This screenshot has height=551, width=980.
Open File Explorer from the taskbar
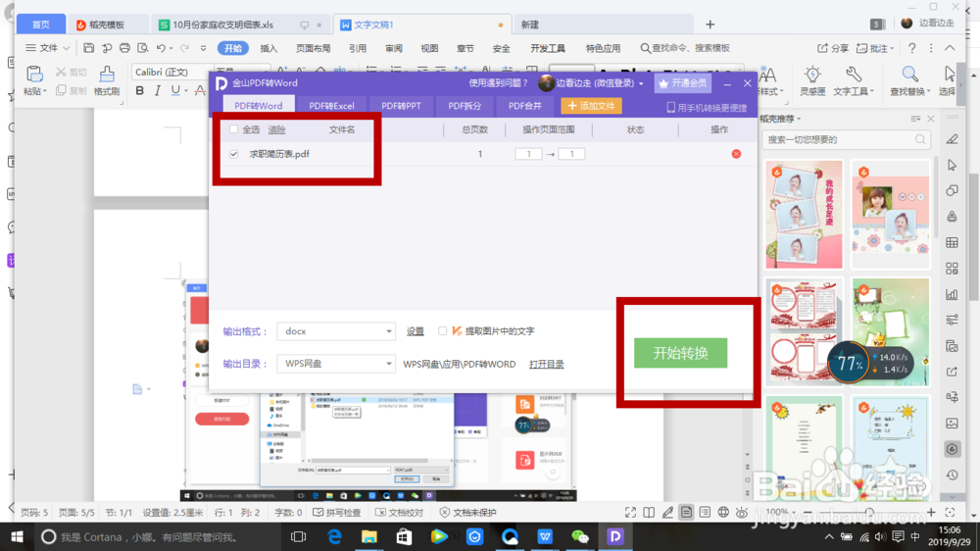point(369,536)
